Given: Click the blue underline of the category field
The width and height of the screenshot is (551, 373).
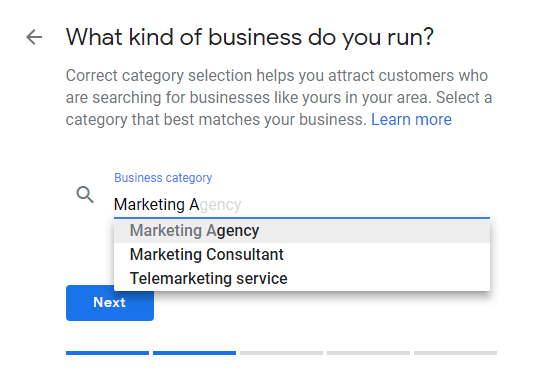Looking at the screenshot, I should (302, 218).
